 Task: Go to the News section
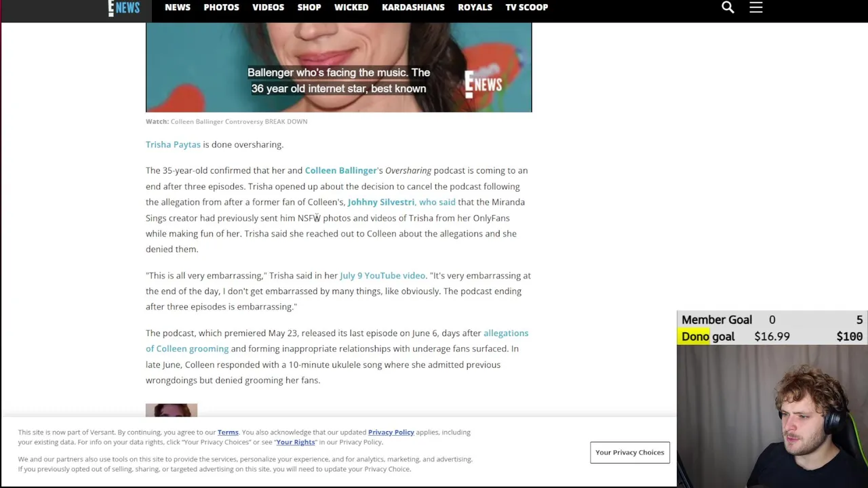(x=178, y=7)
